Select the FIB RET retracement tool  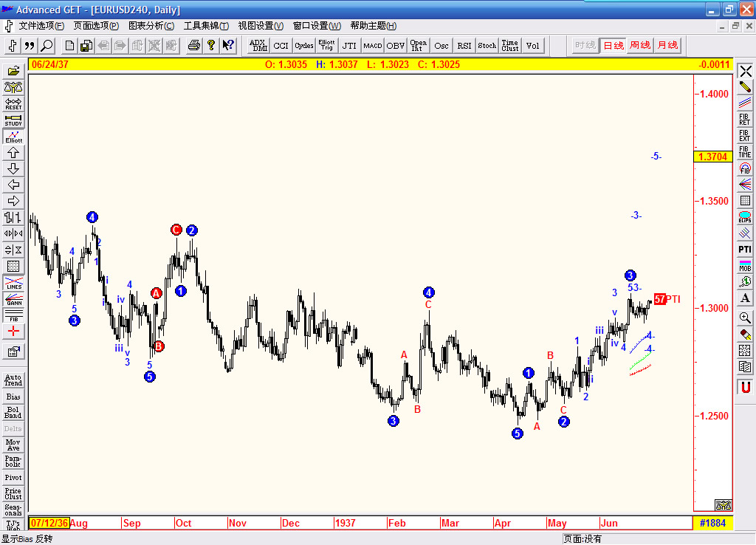[745, 120]
